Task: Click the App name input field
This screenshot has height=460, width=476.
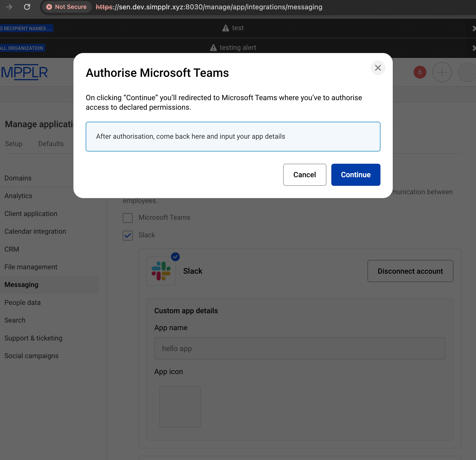Action: [x=299, y=348]
